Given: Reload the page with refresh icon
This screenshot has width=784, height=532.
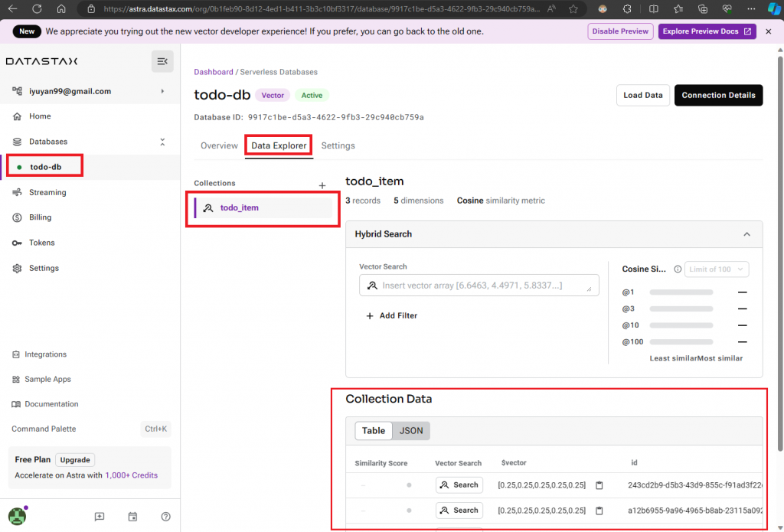Looking at the screenshot, I should point(37,8).
